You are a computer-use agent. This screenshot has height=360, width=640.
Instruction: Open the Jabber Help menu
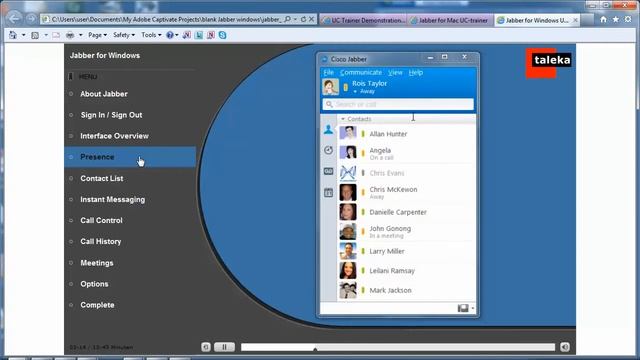click(x=416, y=72)
